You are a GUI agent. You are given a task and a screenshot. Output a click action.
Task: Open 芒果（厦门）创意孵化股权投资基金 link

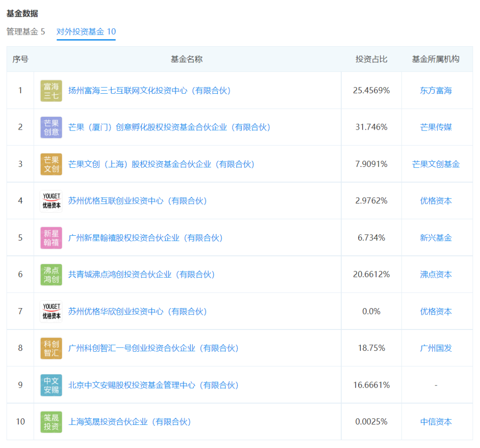(169, 127)
